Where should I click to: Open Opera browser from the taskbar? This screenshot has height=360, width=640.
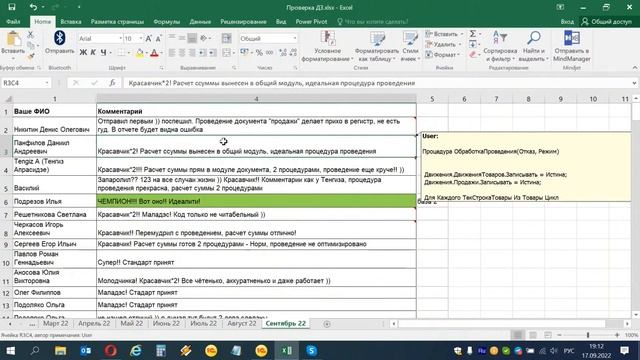point(111,351)
